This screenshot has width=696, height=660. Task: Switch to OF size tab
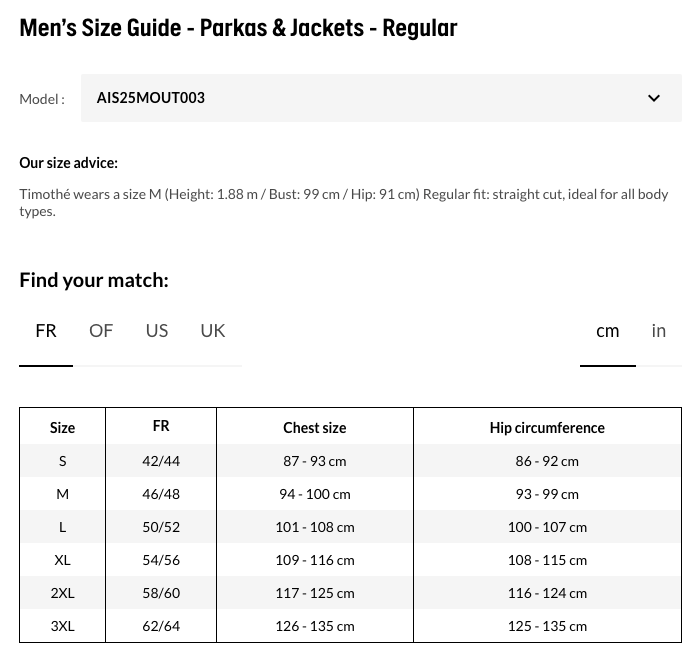click(101, 331)
